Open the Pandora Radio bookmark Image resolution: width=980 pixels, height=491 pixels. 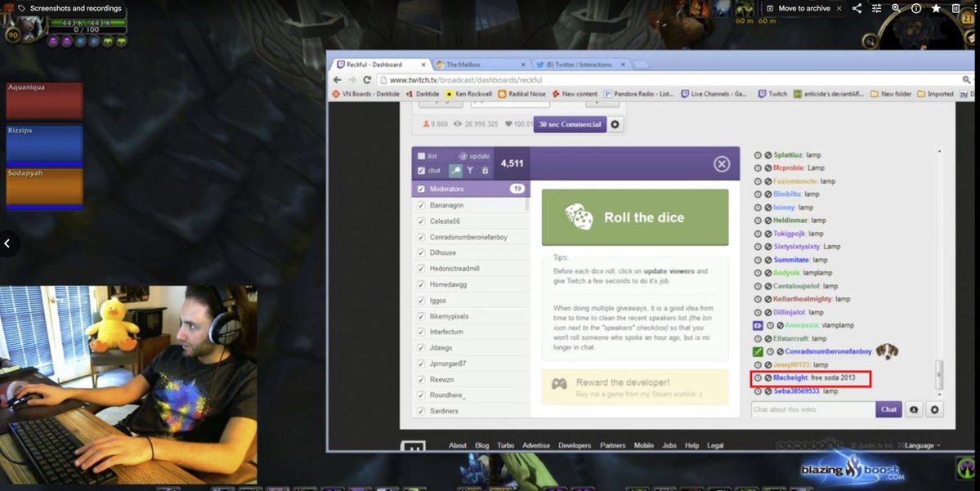point(638,94)
